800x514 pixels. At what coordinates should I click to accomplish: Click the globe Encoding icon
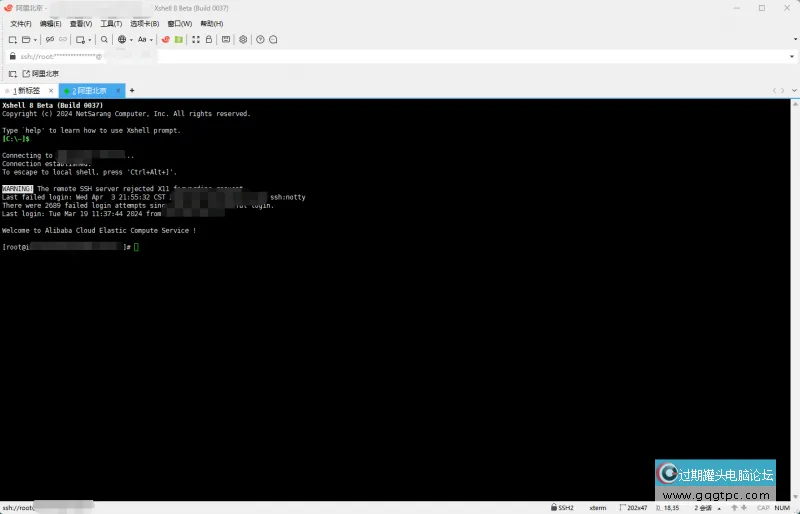pos(122,40)
